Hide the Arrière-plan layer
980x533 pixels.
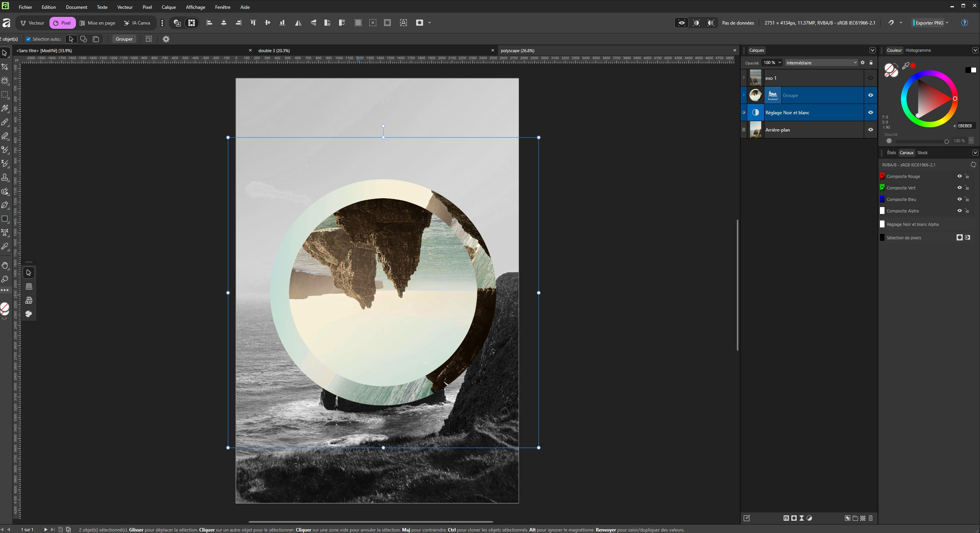pyautogui.click(x=870, y=130)
